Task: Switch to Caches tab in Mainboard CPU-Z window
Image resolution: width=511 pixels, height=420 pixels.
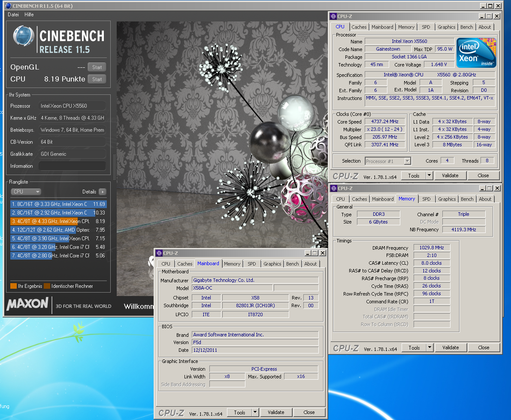Action: (x=185, y=264)
